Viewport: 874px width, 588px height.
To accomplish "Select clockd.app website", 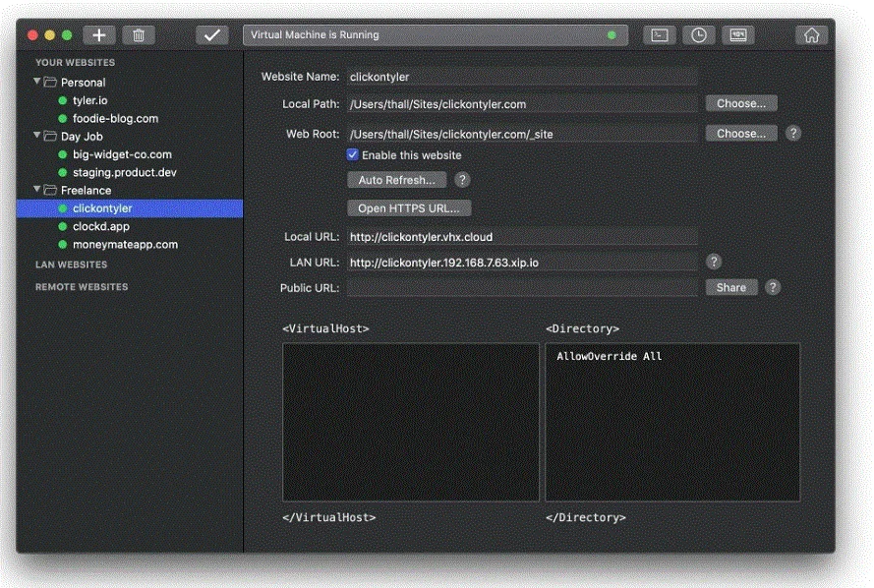I will (130, 226).
